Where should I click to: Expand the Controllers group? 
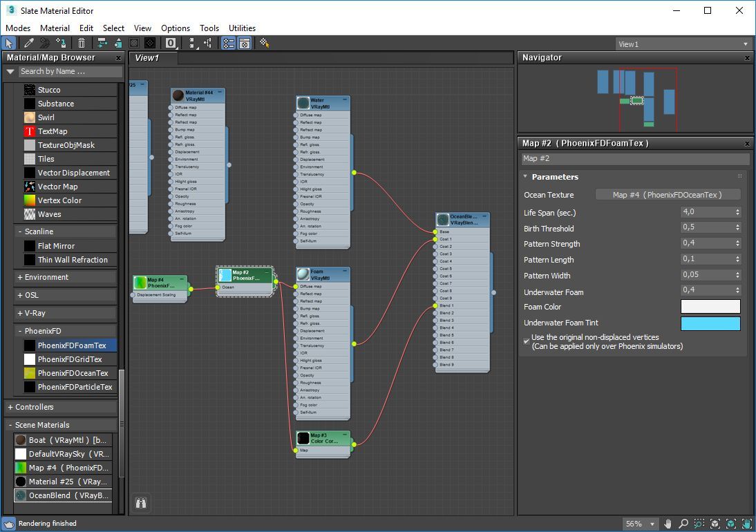coord(10,407)
